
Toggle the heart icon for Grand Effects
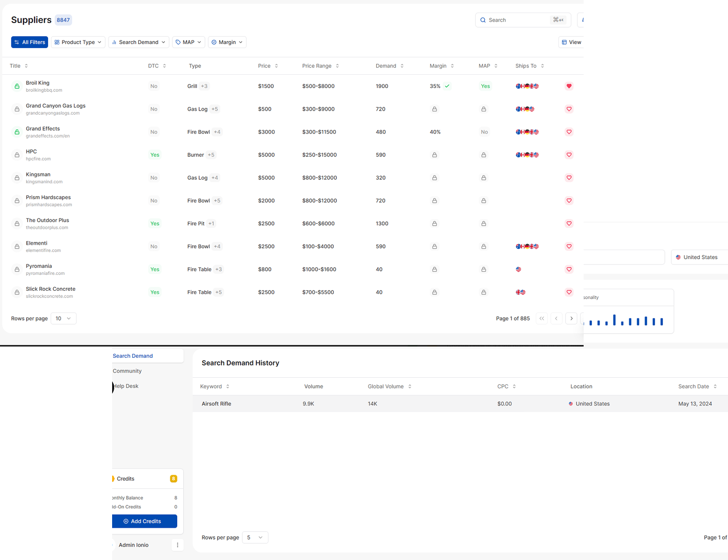(x=569, y=132)
